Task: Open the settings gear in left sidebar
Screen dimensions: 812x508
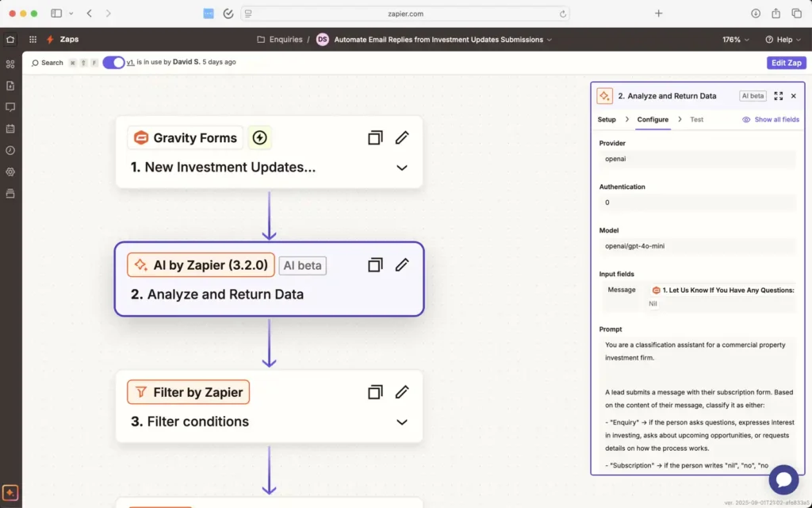Action: pos(10,172)
